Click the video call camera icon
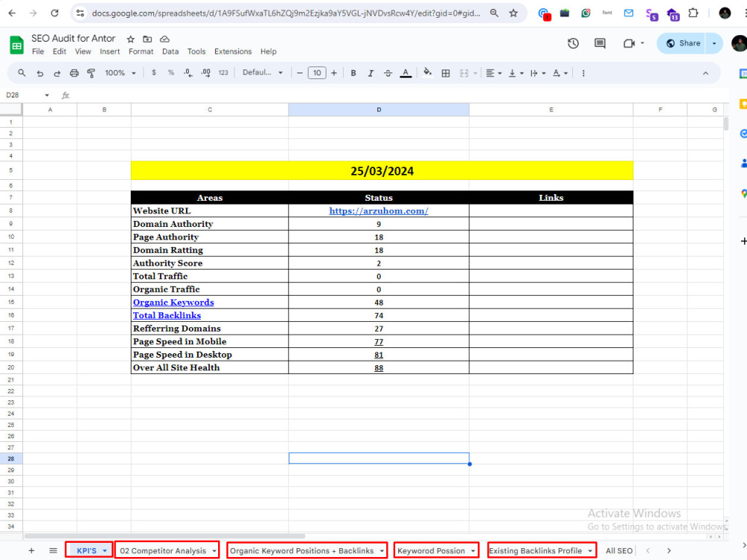The height and width of the screenshot is (560, 747). [x=629, y=43]
